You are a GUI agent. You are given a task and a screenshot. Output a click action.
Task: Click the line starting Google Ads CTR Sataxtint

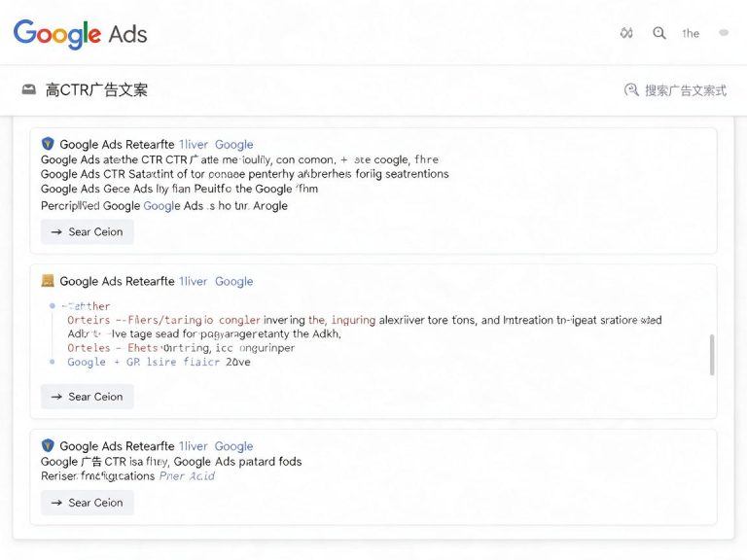coord(245,174)
